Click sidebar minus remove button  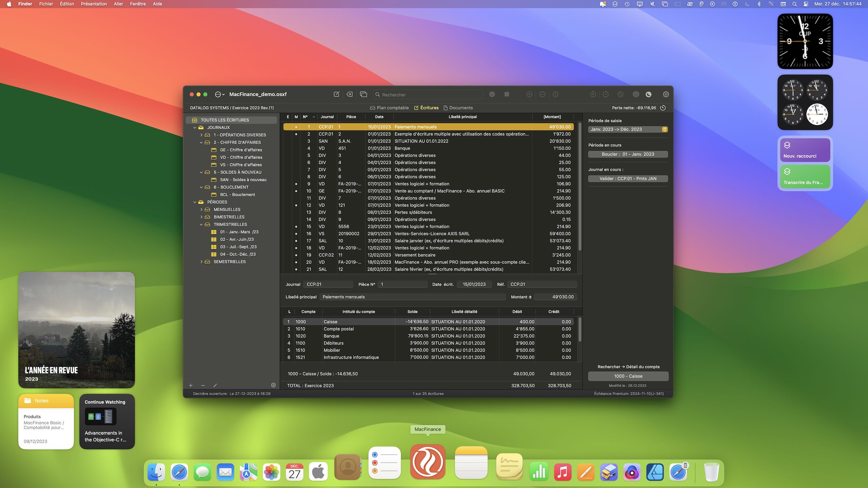coord(203,385)
